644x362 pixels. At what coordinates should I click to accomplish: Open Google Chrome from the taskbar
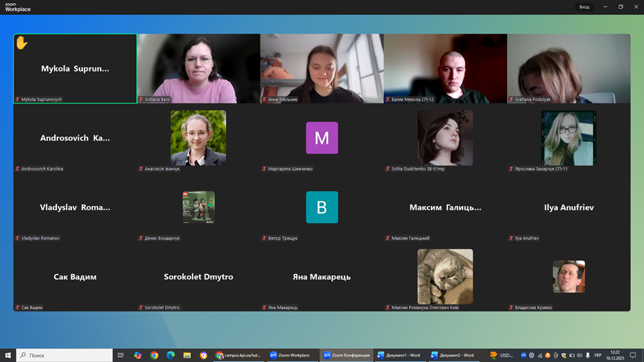[154, 355]
